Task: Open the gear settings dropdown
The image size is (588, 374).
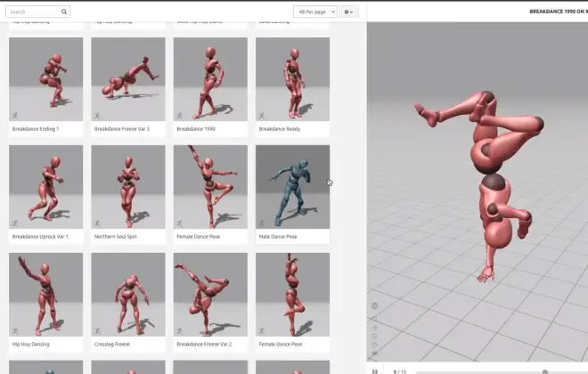Action: pyautogui.click(x=348, y=12)
